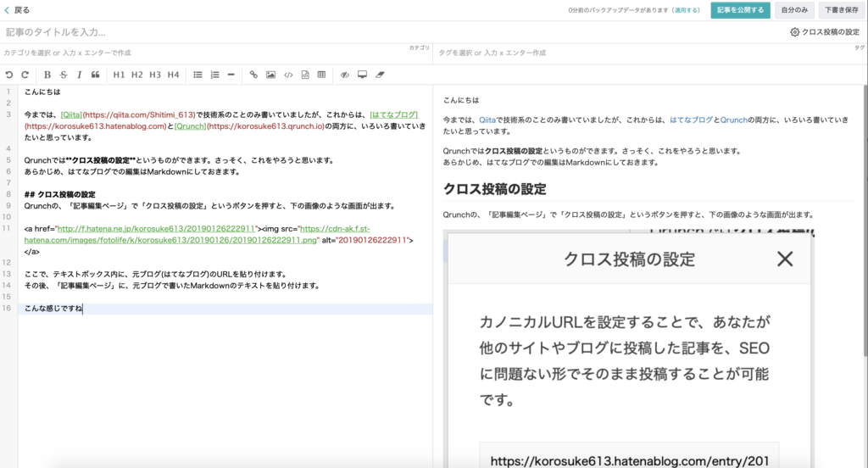
Task: Click the redo icon in the toolbar
Action: click(25, 75)
